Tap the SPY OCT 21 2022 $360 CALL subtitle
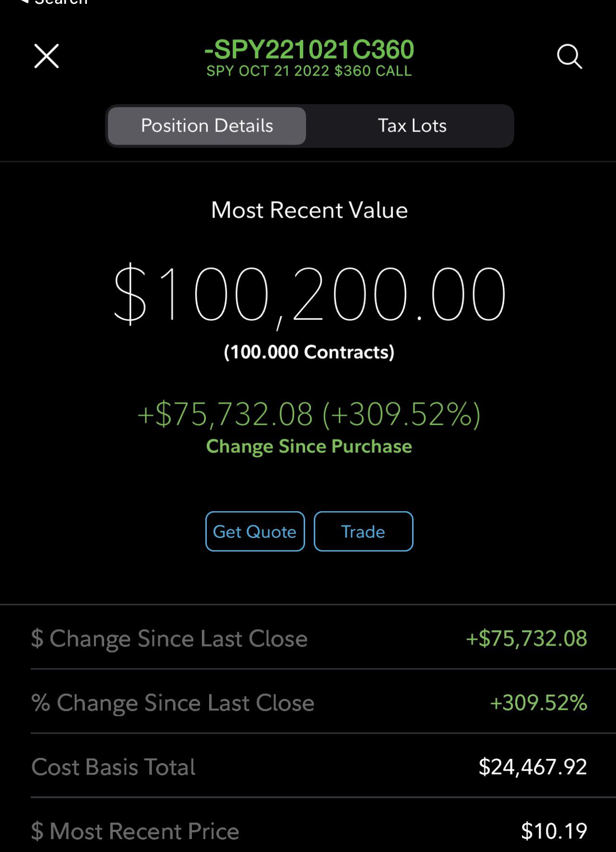This screenshot has height=852, width=616. [309, 71]
